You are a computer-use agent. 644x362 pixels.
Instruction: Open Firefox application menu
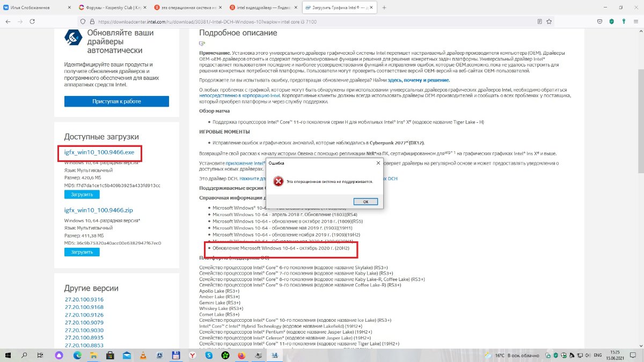click(636, 21)
